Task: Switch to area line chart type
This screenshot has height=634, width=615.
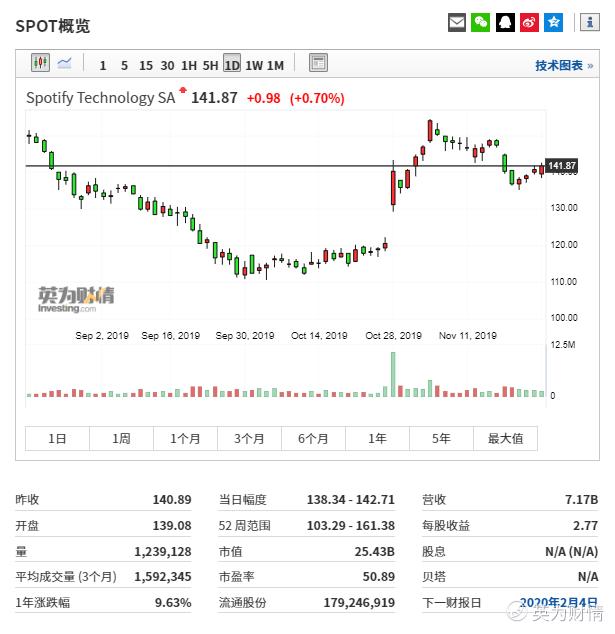Action: [x=64, y=63]
